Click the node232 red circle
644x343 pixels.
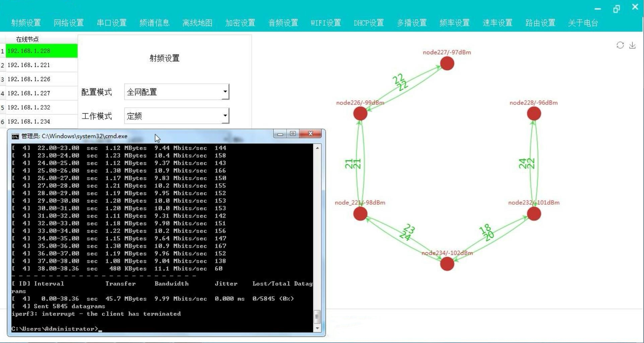coord(534,214)
